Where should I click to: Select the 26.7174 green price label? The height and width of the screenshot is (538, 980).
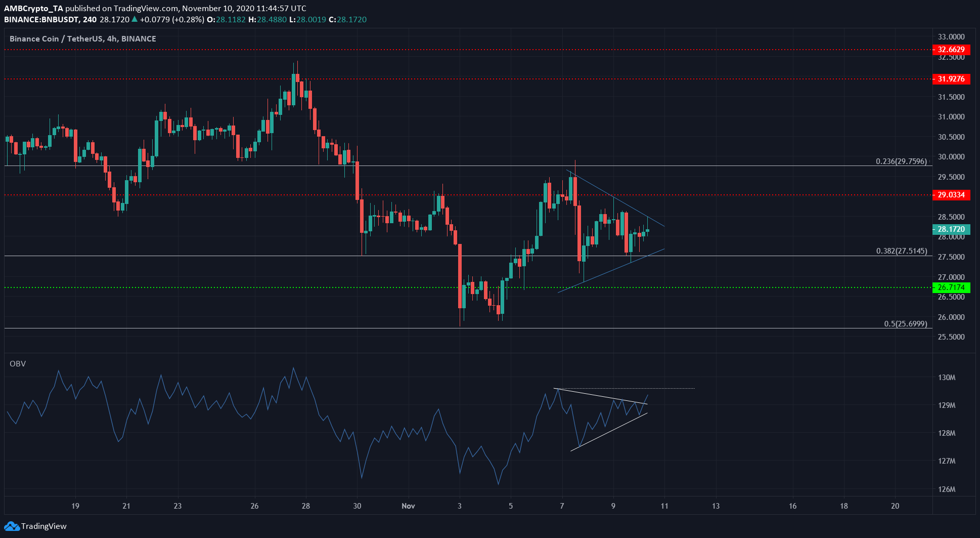coord(951,287)
